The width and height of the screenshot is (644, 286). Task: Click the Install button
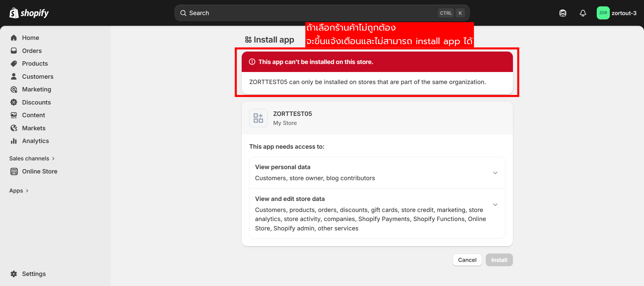coord(499,260)
